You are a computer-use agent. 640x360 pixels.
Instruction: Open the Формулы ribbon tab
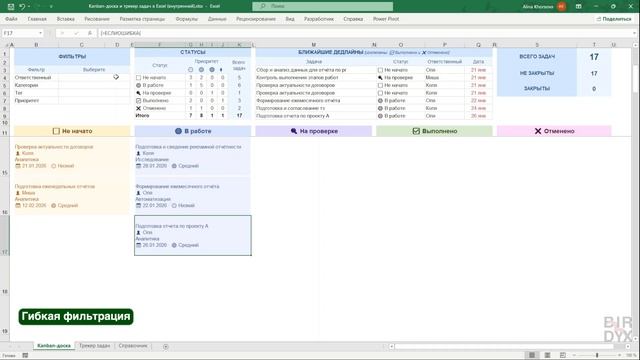[187, 19]
